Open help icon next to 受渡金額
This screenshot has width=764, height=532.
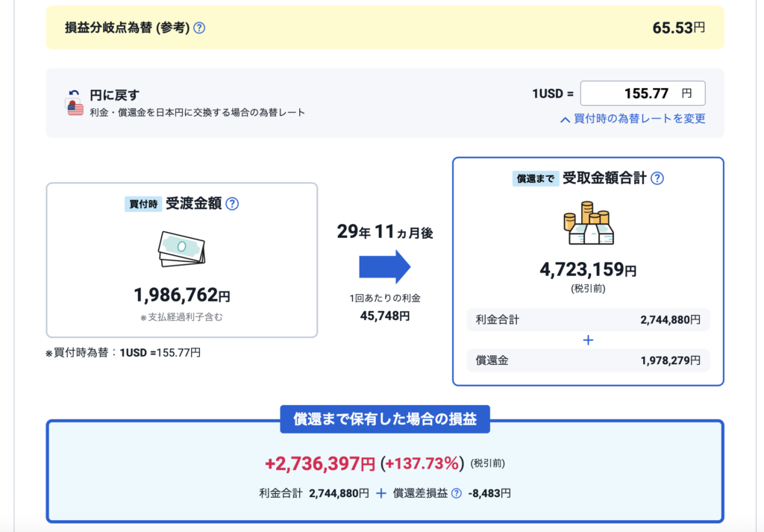[232, 204]
